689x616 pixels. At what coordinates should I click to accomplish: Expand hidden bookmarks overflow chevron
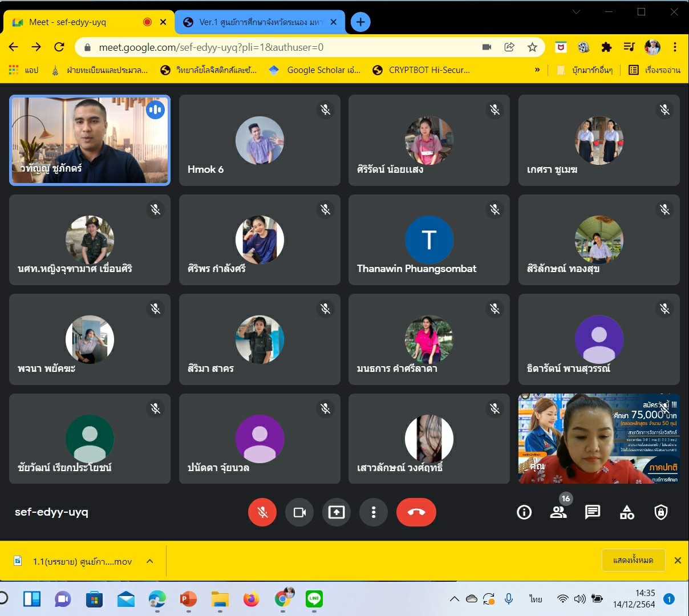[x=537, y=70]
